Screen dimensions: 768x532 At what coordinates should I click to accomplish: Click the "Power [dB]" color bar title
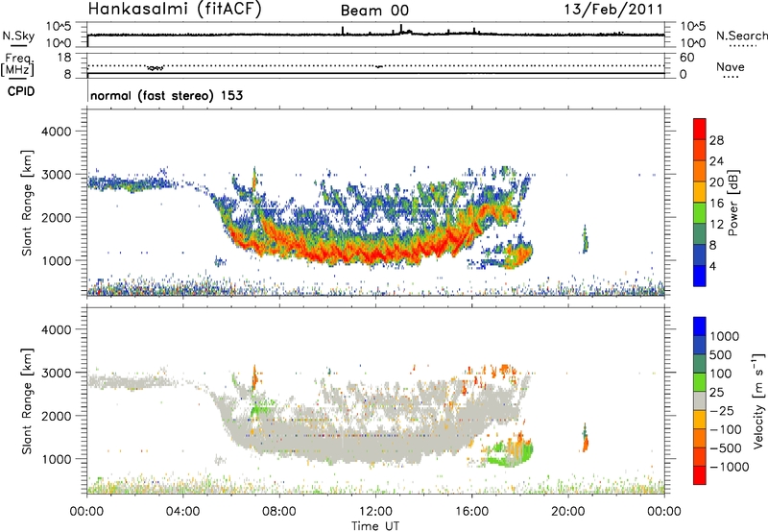pyautogui.click(x=733, y=203)
